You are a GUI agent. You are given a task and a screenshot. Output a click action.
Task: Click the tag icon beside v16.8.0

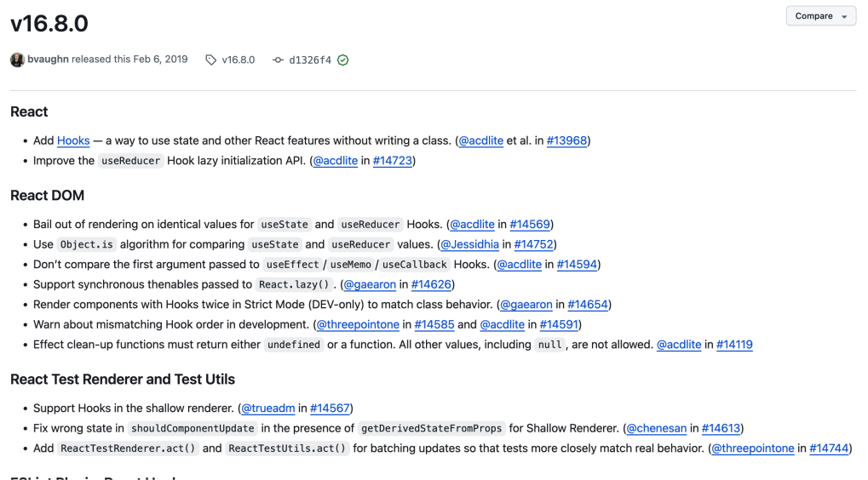(x=211, y=60)
